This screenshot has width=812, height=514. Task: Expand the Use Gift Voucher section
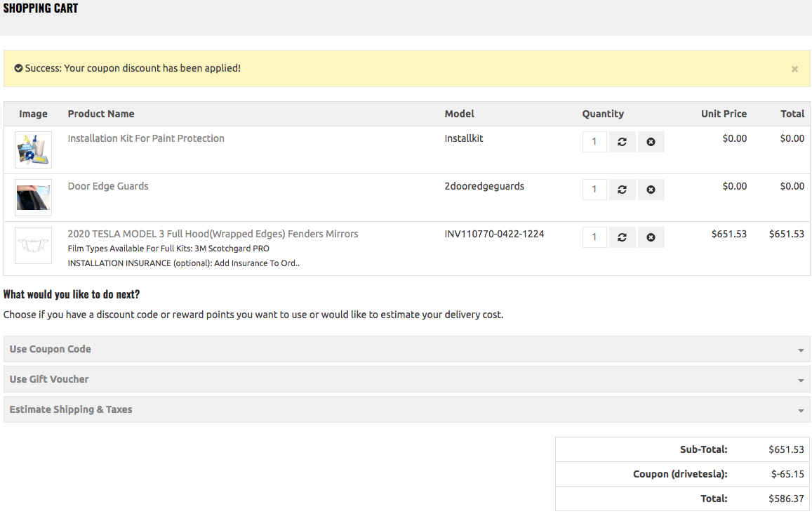[x=49, y=379]
